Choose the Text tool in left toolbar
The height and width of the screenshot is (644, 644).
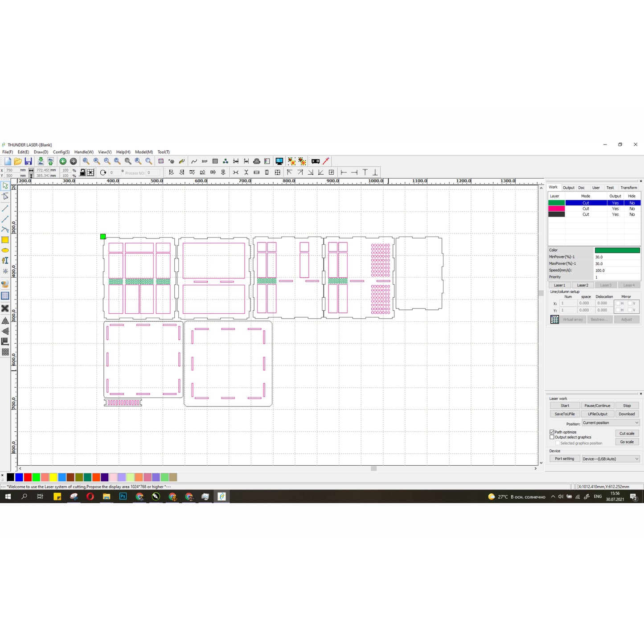pos(5,261)
